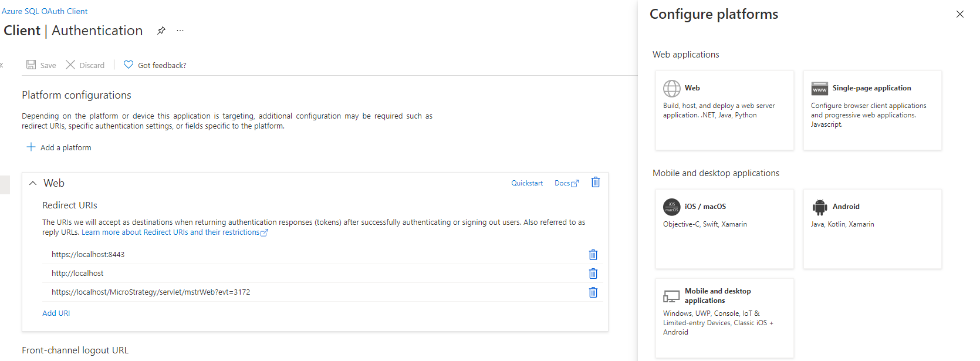Viewport: 980px width, 361px height.
Task: Select the iOS / macOS platform card
Action: [724, 229]
